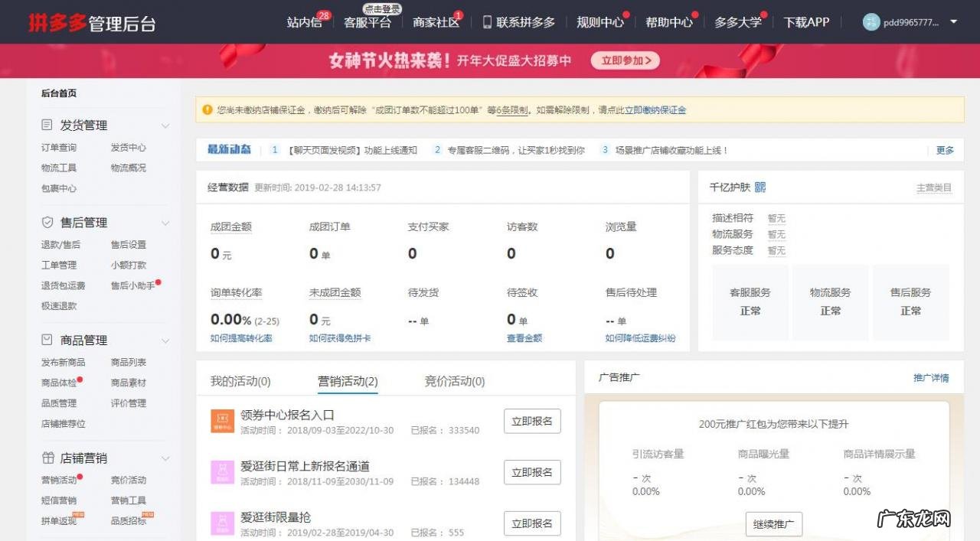Click the orange 领券中心 activity icon
980x541 pixels.
pyautogui.click(x=222, y=420)
